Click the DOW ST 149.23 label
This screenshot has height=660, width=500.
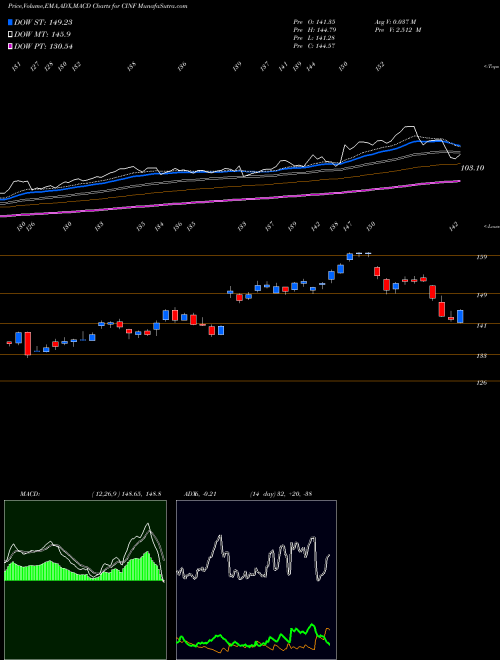43,22
